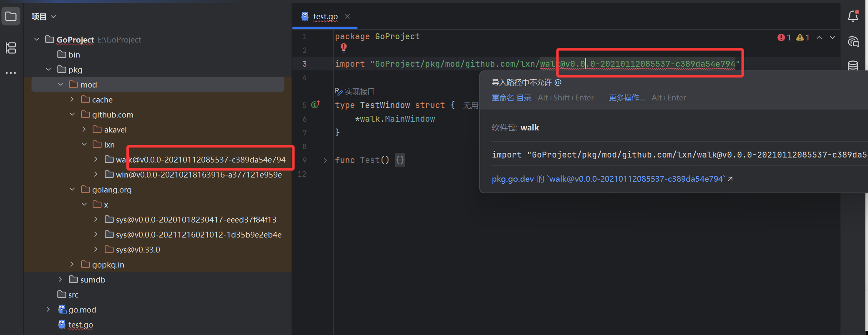Expand the sumdb folder
Viewport: 868px width, 335px height.
[60, 279]
